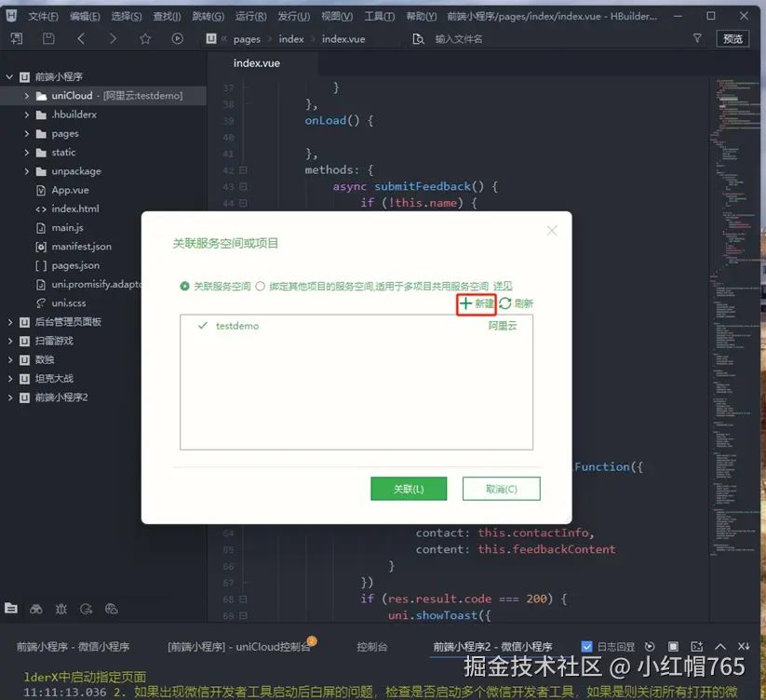
Task: Click the palette theme icon at sidebar bottom
Action: [x=112, y=609]
